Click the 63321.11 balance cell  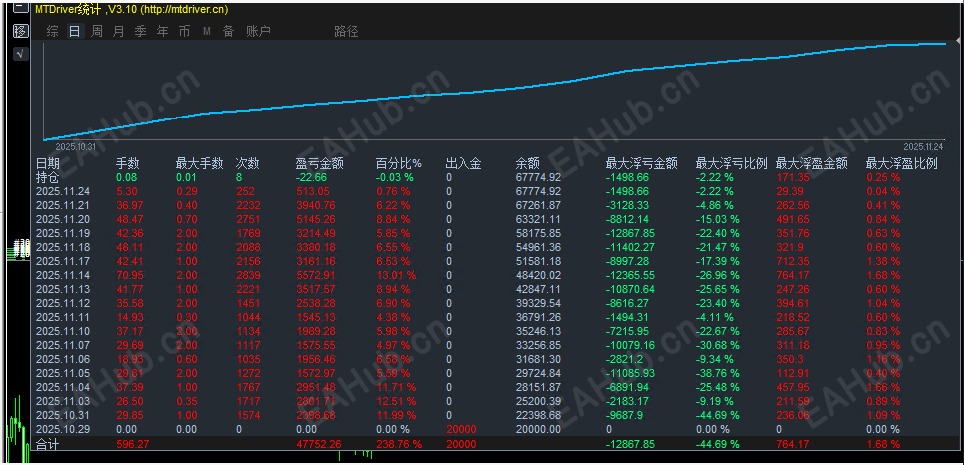click(x=538, y=220)
